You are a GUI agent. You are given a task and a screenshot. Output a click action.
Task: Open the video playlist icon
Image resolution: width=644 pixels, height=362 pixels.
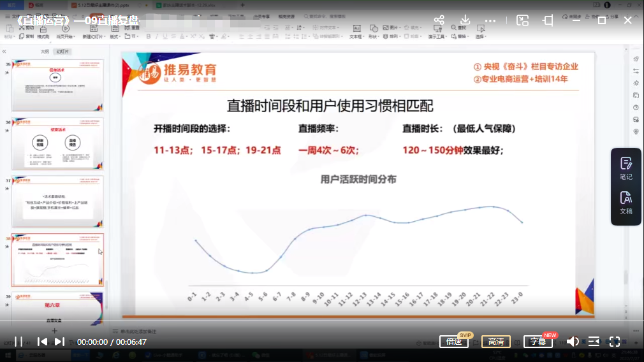pyautogui.click(x=594, y=342)
